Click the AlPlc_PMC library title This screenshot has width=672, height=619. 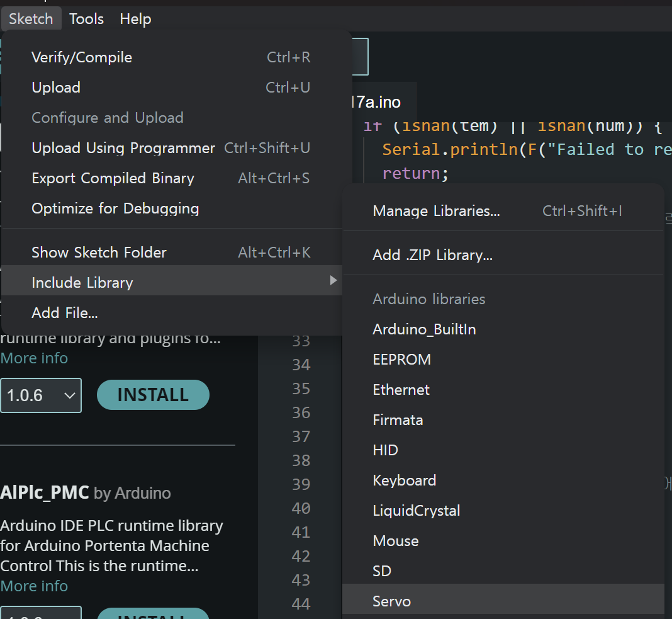coord(45,492)
